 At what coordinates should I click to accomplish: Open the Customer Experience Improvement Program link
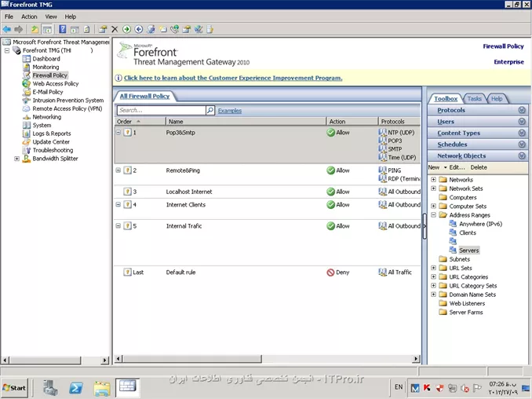coord(233,78)
